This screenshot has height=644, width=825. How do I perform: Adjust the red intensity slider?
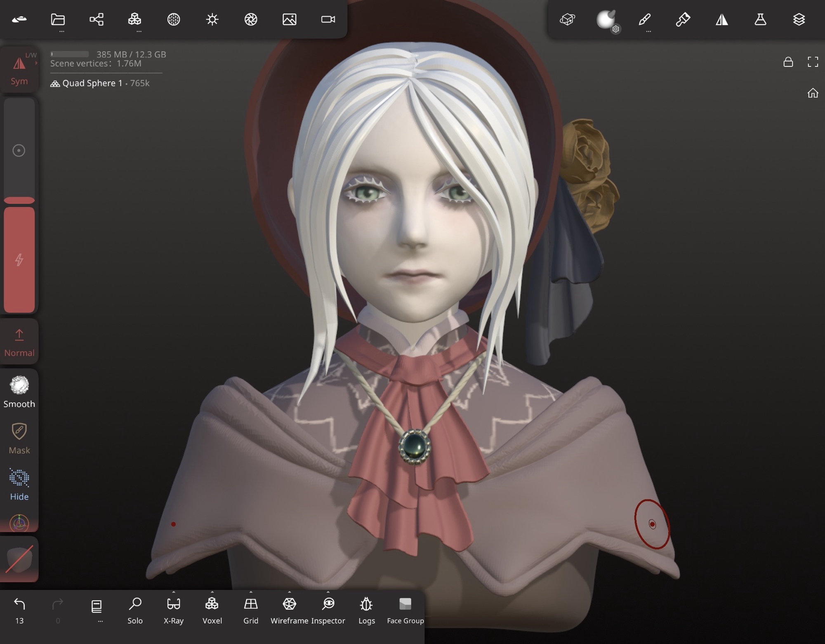pyautogui.click(x=19, y=259)
